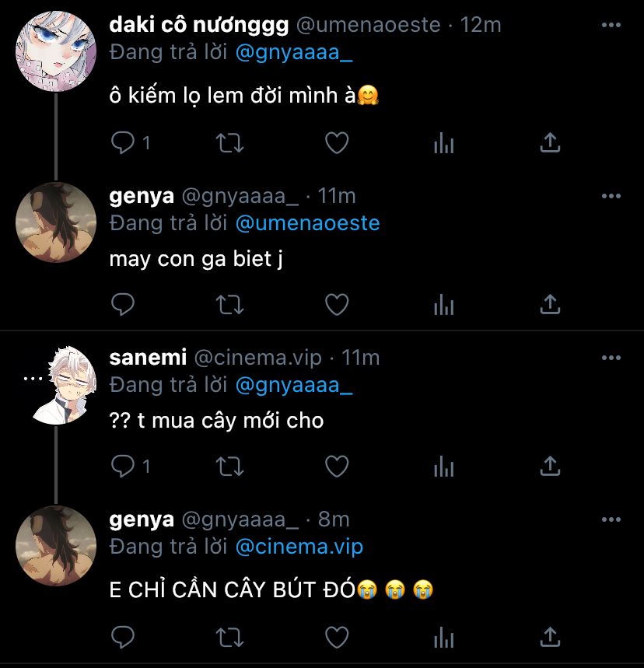The image size is (644, 668).
Task: Retweet sanemi's tweet
Action: pos(229,466)
